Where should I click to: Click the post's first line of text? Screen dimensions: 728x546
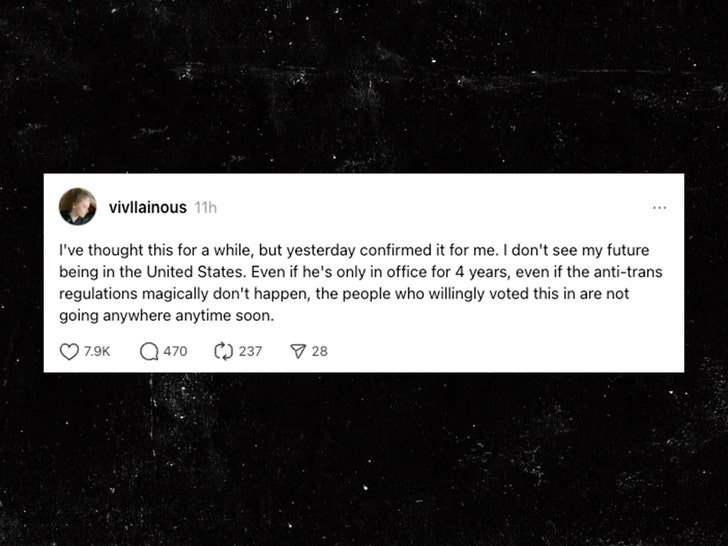click(x=354, y=250)
